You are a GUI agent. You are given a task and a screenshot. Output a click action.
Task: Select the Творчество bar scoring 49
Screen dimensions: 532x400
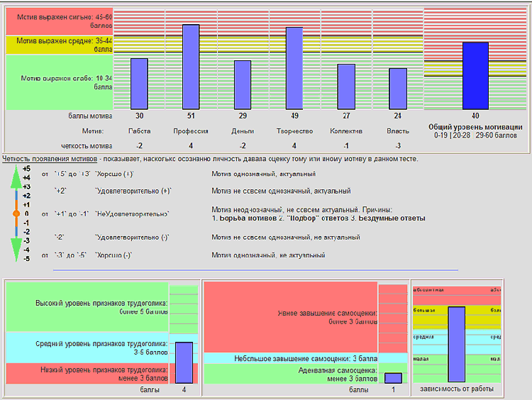[294, 68]
